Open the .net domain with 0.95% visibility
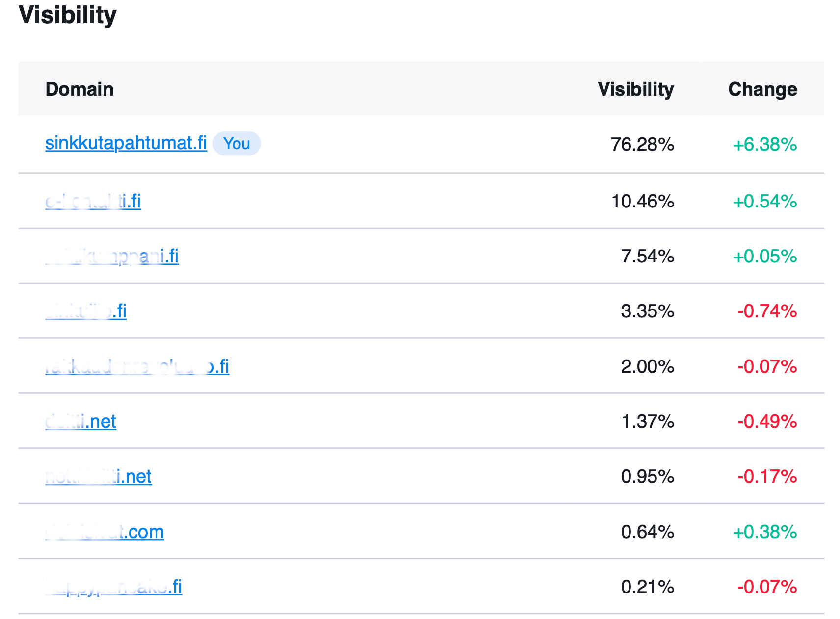This screenshot has height=619, width=840. (99, 476)
